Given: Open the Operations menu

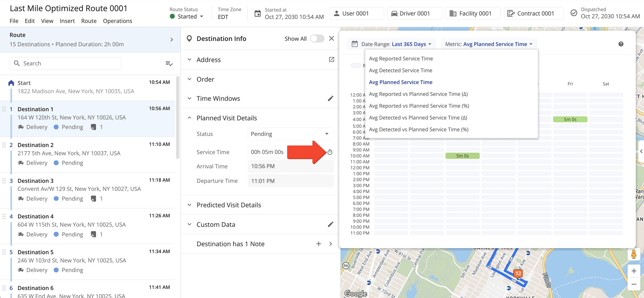Looking at the screenshot, I should [x=117, y=21].
